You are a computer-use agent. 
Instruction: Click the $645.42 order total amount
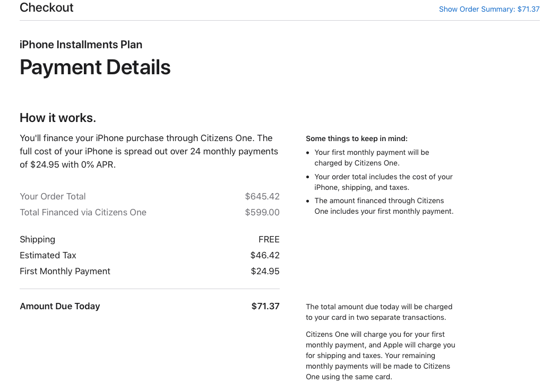click(262, 196)
